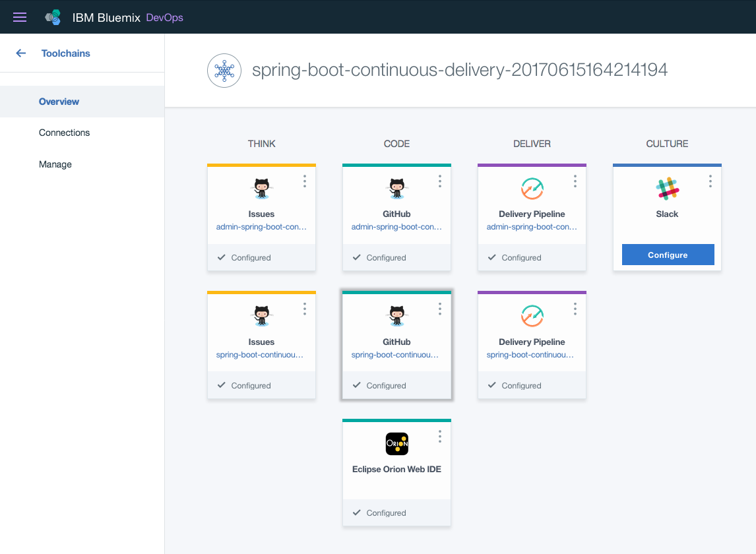Open options menu for Eclipse Orion Web IDE card
Image resolution: width=756 pixels, height=554 pixels.
pyautogui.click(x=440, y=437)
